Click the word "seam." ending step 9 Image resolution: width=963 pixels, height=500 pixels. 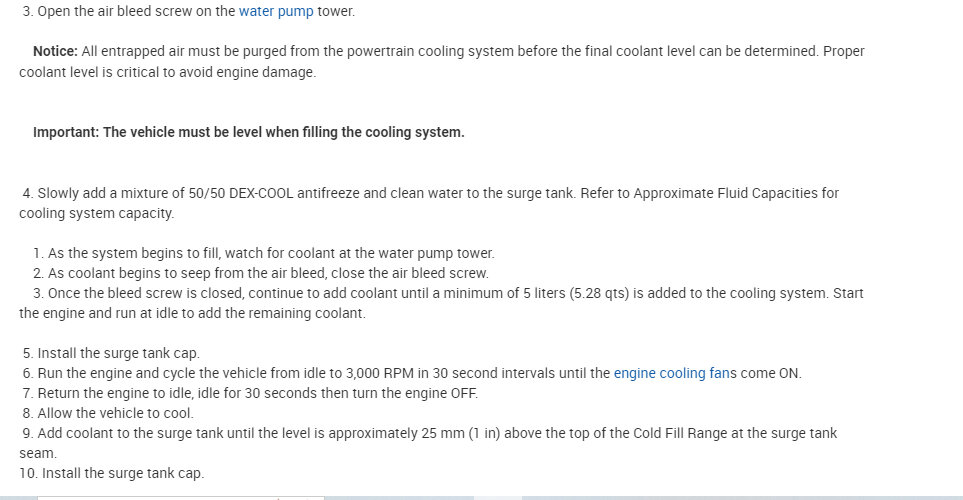point(38,453)
